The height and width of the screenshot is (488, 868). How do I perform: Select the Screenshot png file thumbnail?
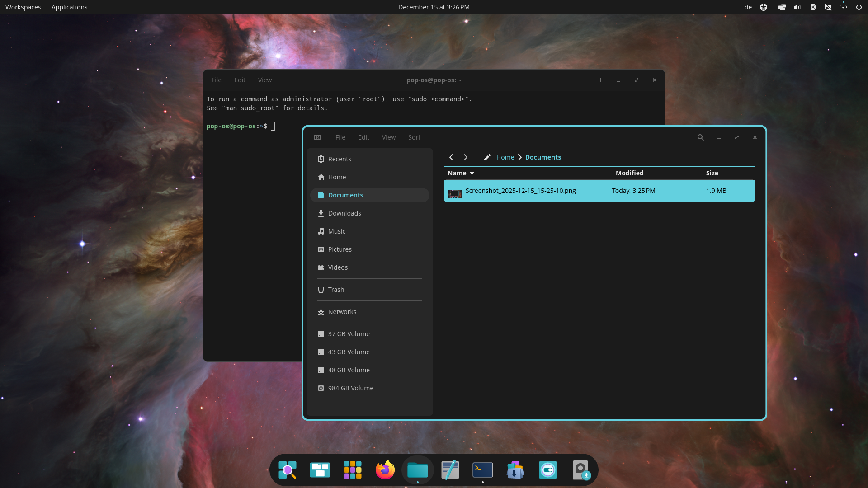click(455, 193)
